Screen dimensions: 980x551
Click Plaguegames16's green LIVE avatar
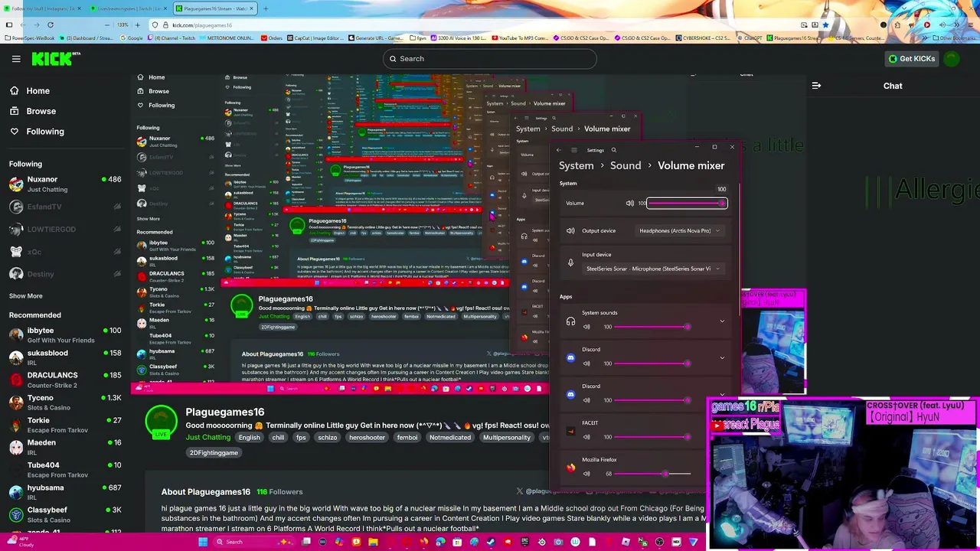(161, 421)
